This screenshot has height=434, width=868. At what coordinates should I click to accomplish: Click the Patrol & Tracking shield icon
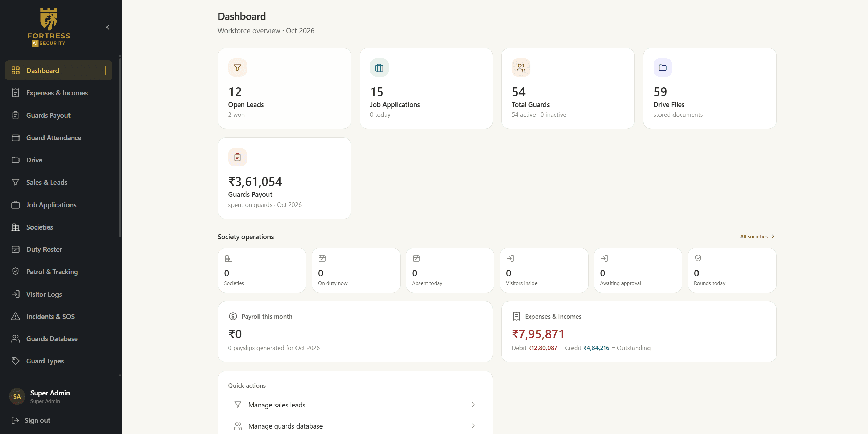15,272
